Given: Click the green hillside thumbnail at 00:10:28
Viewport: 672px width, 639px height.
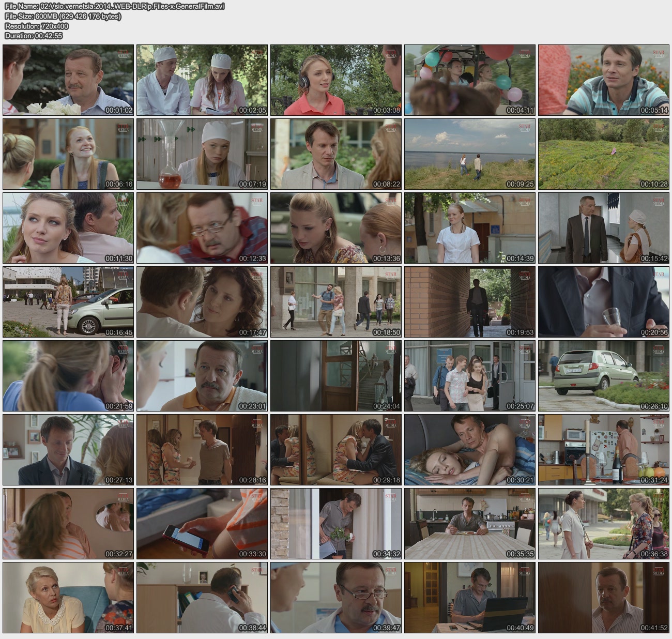Looking at the screenshot, I should point(604,154).
